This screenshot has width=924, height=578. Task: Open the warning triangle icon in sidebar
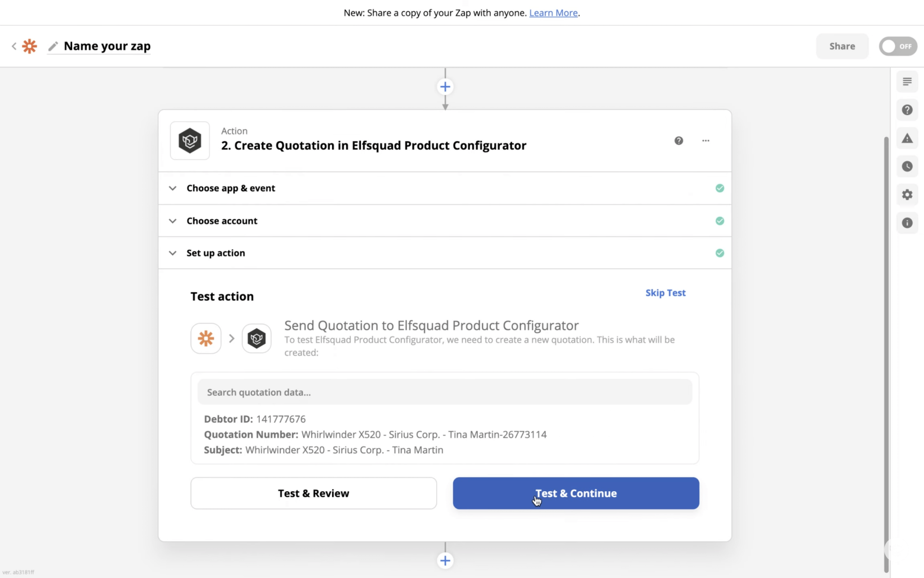(907, 138)
